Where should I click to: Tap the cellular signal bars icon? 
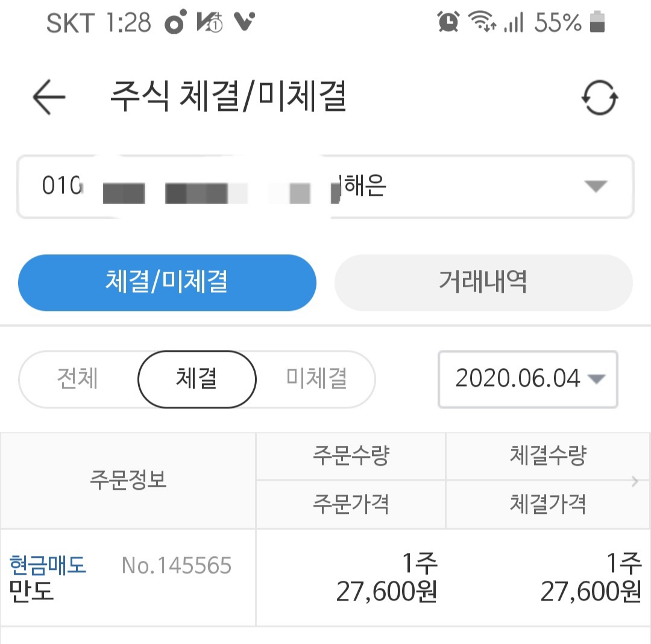click(x=514, y=23)
